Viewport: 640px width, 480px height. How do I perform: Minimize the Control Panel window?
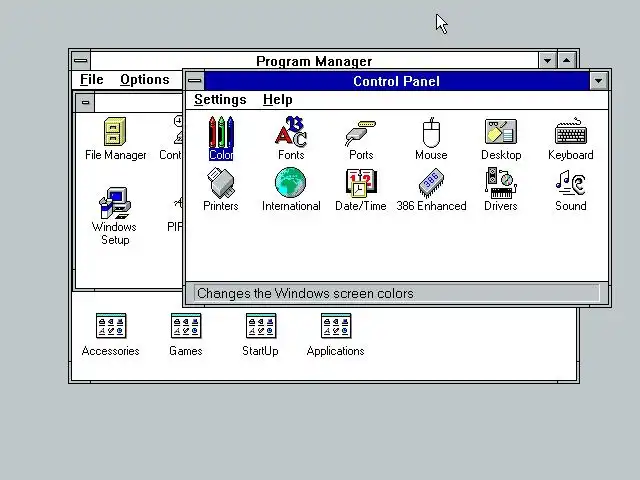[x=598, y=81]
